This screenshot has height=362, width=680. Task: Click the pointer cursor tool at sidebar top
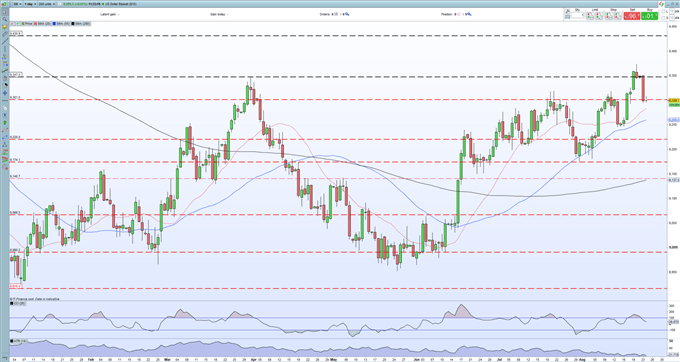tap(5, 12)
